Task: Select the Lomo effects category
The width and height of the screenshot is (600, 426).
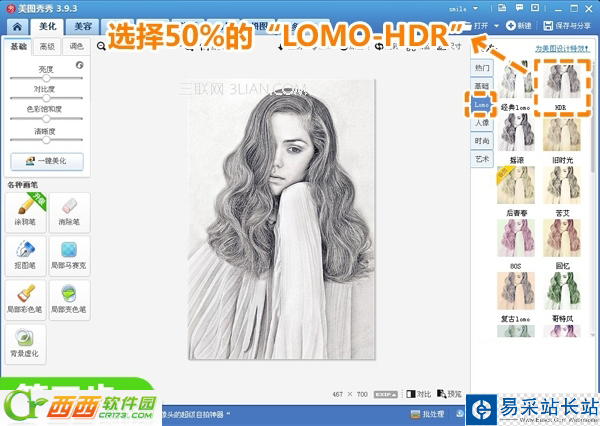Action: tap(481, 104)
